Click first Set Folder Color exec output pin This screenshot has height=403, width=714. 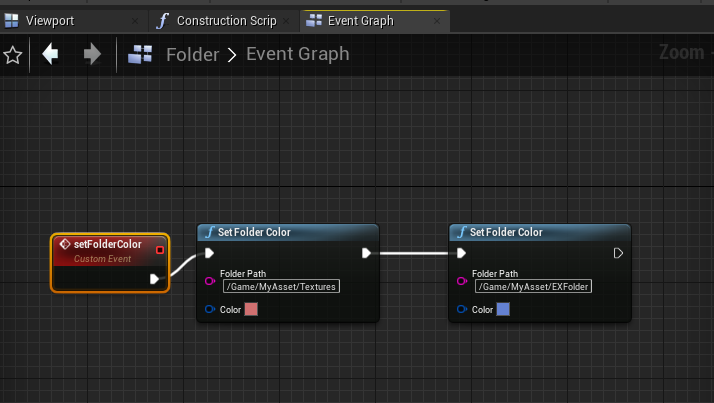pyautogui.click(x=367, y=253)
